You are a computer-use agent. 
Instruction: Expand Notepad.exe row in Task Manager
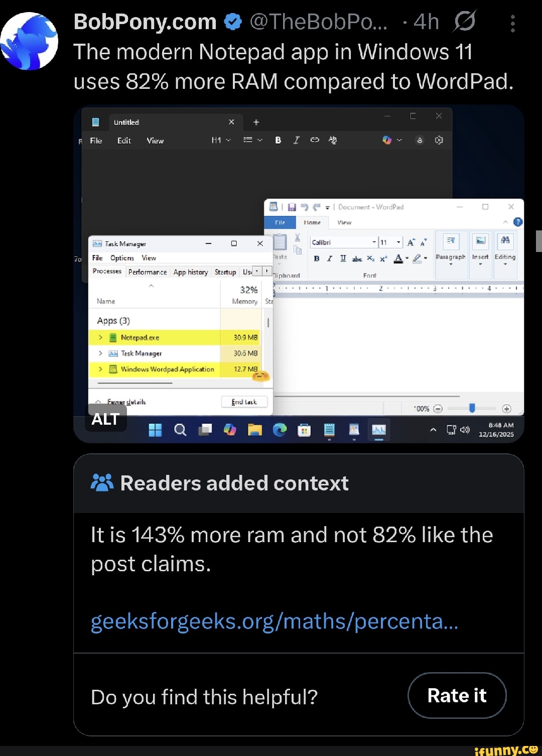pos(100,337)
